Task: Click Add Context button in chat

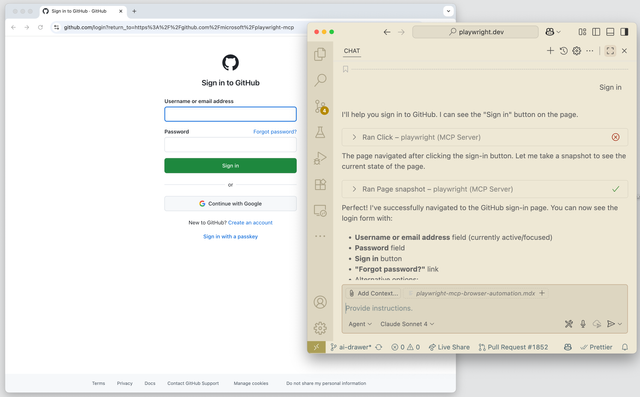Action: (x=373, y=293)
